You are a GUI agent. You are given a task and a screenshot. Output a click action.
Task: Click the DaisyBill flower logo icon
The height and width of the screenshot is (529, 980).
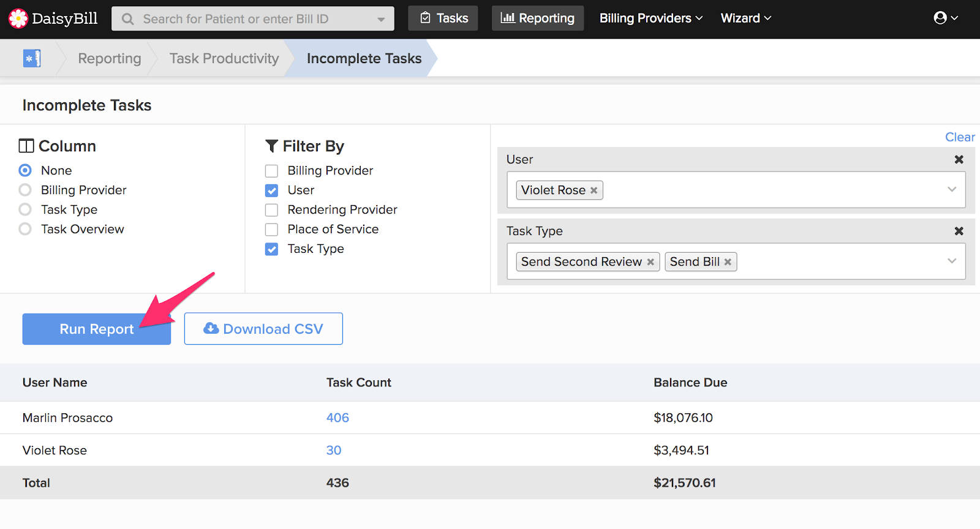18,18
